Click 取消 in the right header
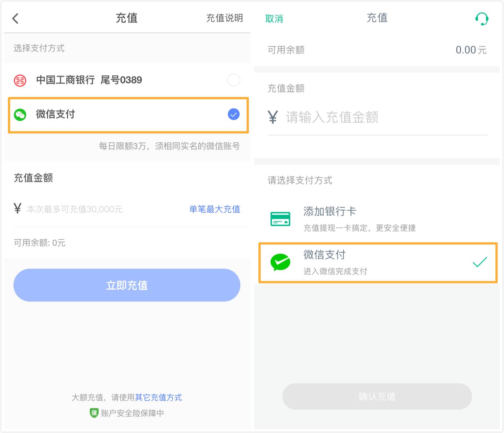 [274, 19]
